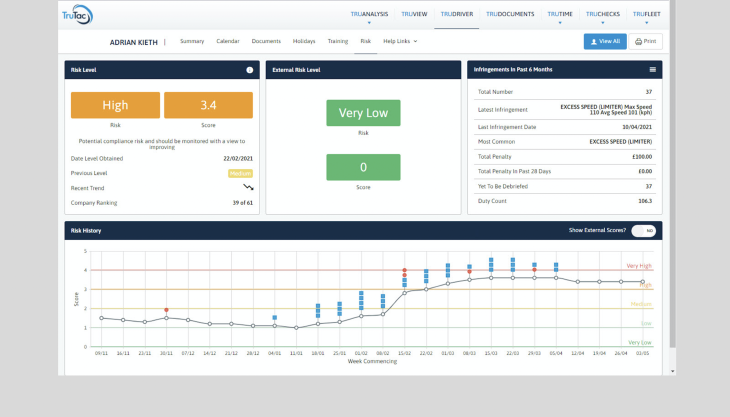Viewport: 730px width, 417px height.
Task: Click the TruTac logo
Action: tap(77, 14)
